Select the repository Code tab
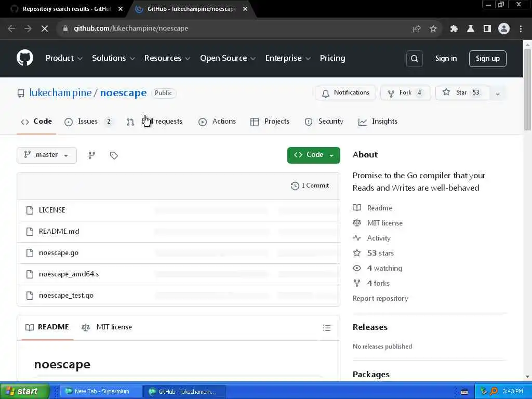The height and width of the screenshot is (399, 532). pyautogui.click(x=36, y=122)
